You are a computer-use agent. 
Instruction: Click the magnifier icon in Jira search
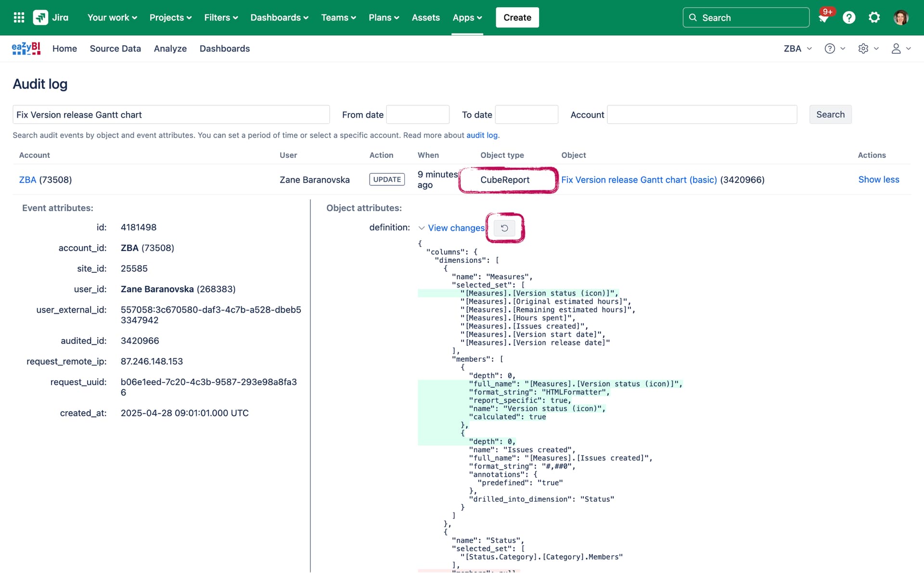pyautogui.click(x=693, y=18)
